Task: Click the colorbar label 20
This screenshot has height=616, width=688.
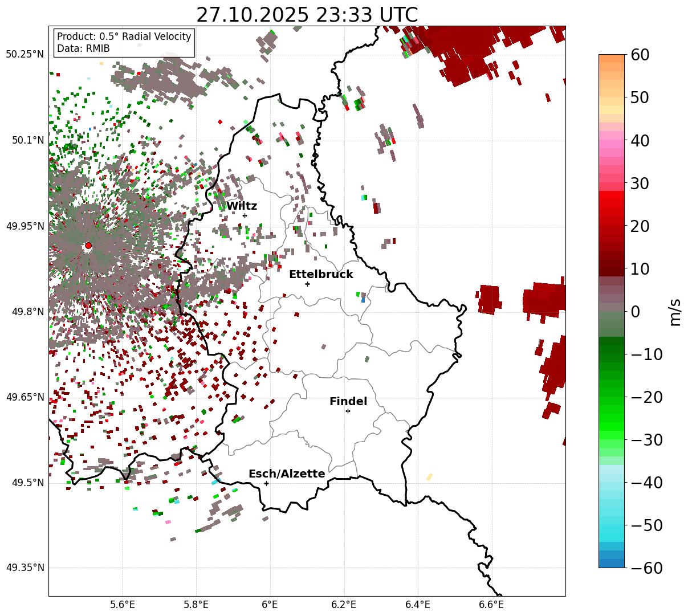Action: [x=639, y=226]
